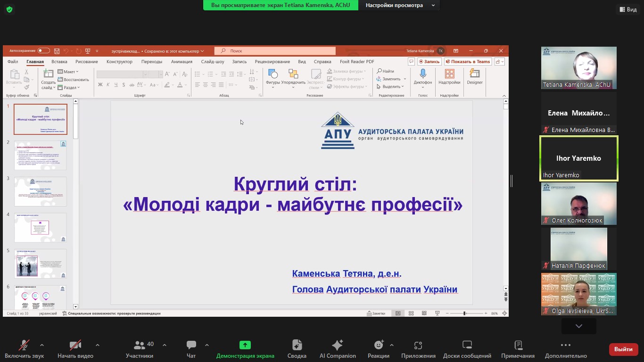Click the Cut scissors icon
Screen dimensions: 644x362
point(27,72)
